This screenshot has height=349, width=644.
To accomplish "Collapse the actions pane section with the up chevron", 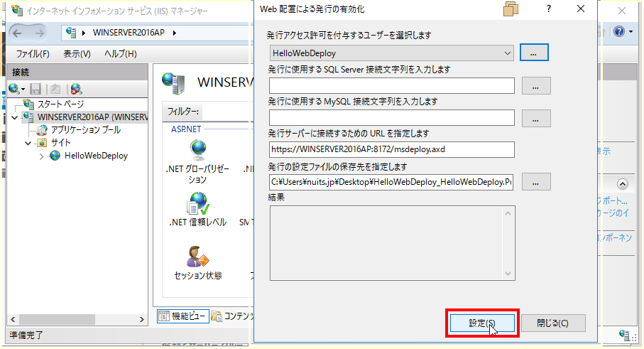I will pyautogui.click(x=623, y=184).
